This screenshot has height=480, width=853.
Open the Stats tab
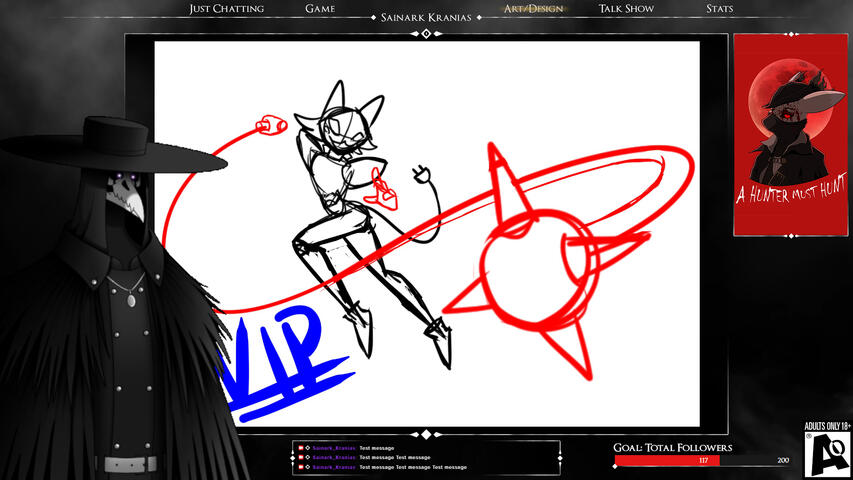[x=719, y=9]
